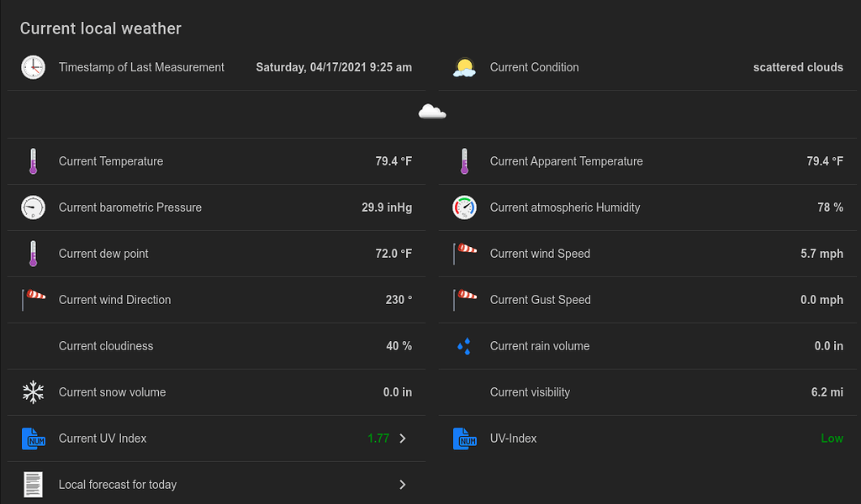This screenshot has width=861, height=504.
Task: Click the humidity gauge icon
Action: [x=464, y=207]
